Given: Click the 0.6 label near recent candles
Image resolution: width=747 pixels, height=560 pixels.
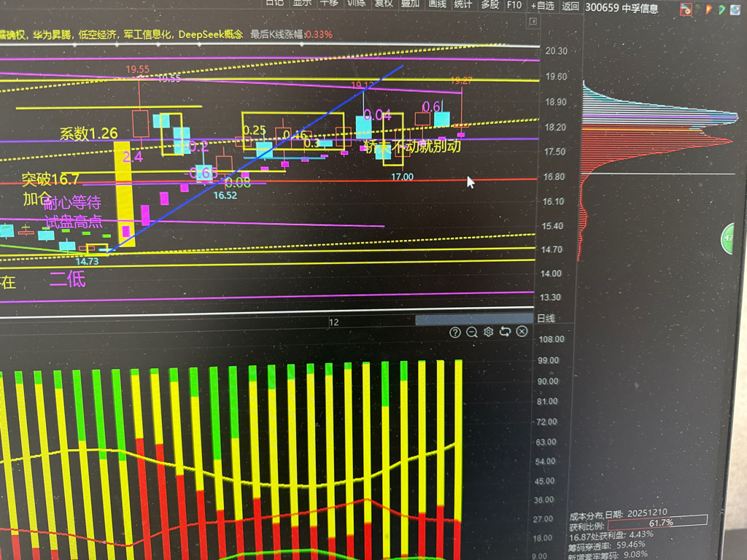Looking at the screenshot, I should (431, 106).
